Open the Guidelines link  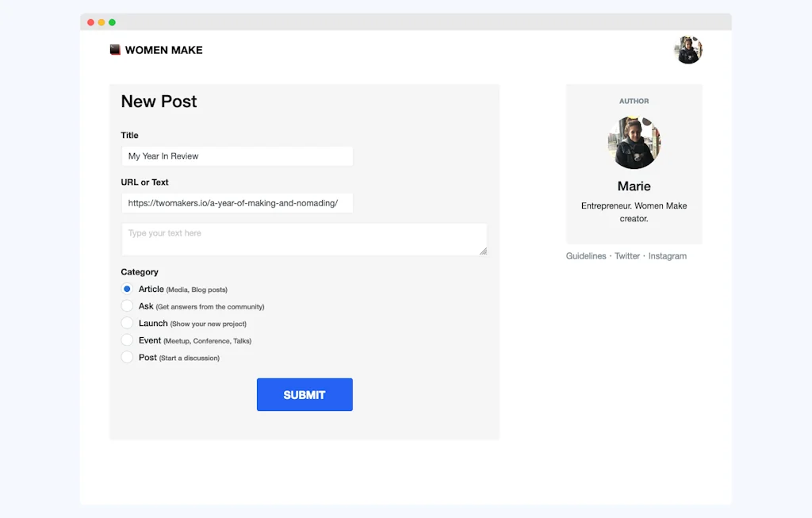pyautogui.click(x=586, y=256)
